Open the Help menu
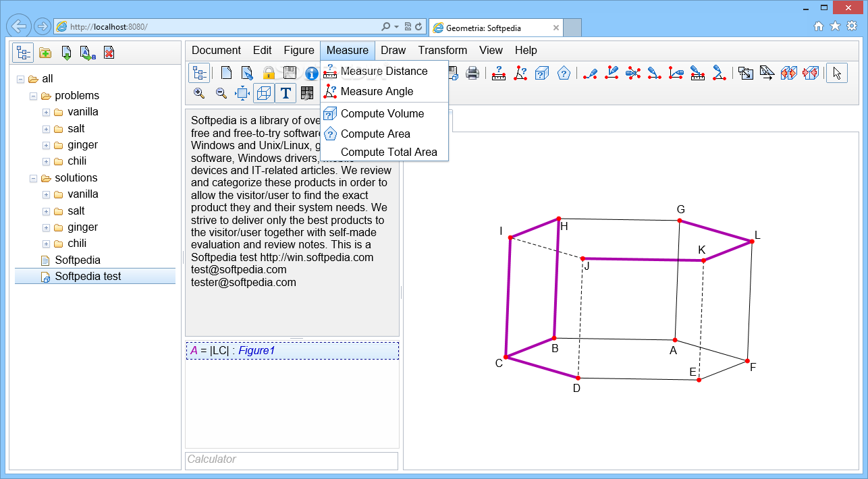 pos(526,50)
